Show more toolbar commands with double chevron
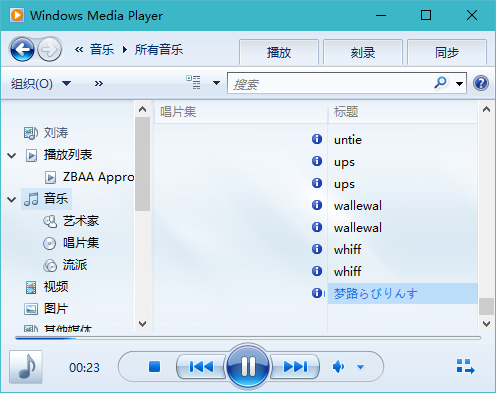This screenshot has height=393, width=496. click(x=99, y=83)
